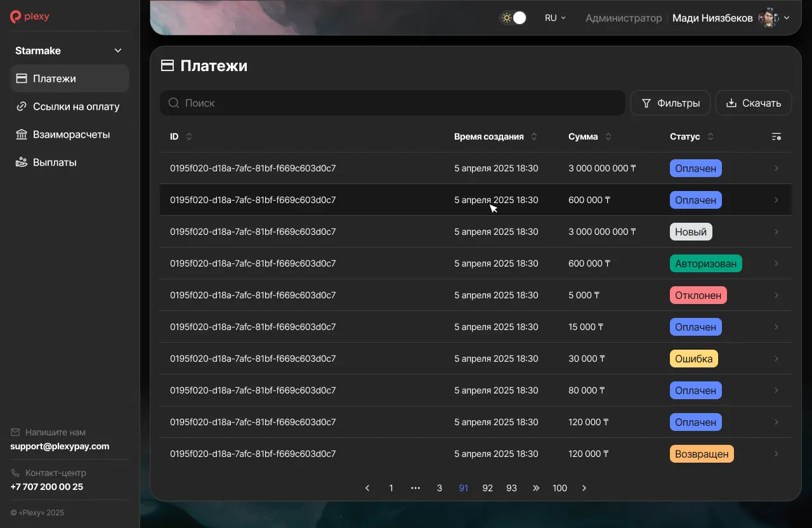The width and height of the screenshot is (812, 528).
Task: Open the RU language dropdown
Action: pos(555,18)
